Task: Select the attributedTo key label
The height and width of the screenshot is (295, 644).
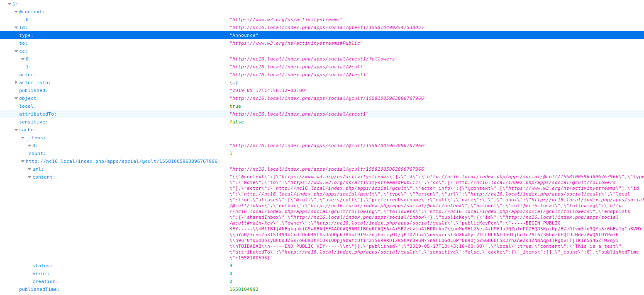Action: click(38, 114)
